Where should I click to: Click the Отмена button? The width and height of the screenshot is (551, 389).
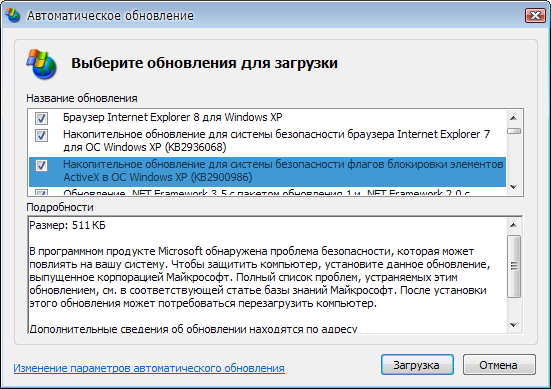point(499,365)
